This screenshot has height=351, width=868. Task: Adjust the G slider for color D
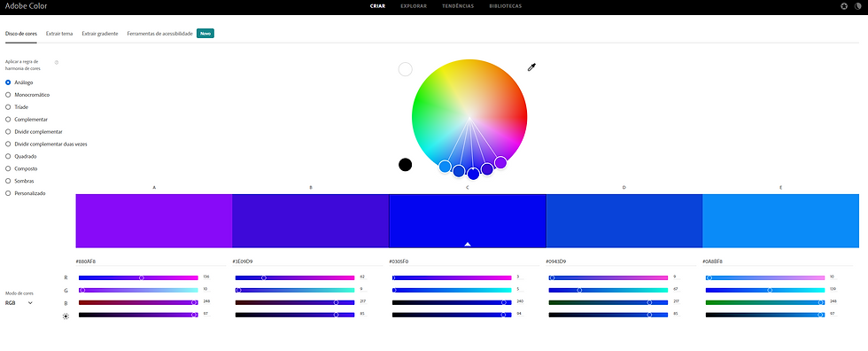click(608, 290)
